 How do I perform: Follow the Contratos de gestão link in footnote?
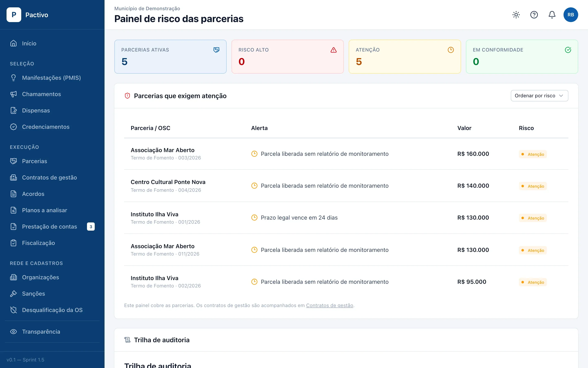tap(330, 305)
